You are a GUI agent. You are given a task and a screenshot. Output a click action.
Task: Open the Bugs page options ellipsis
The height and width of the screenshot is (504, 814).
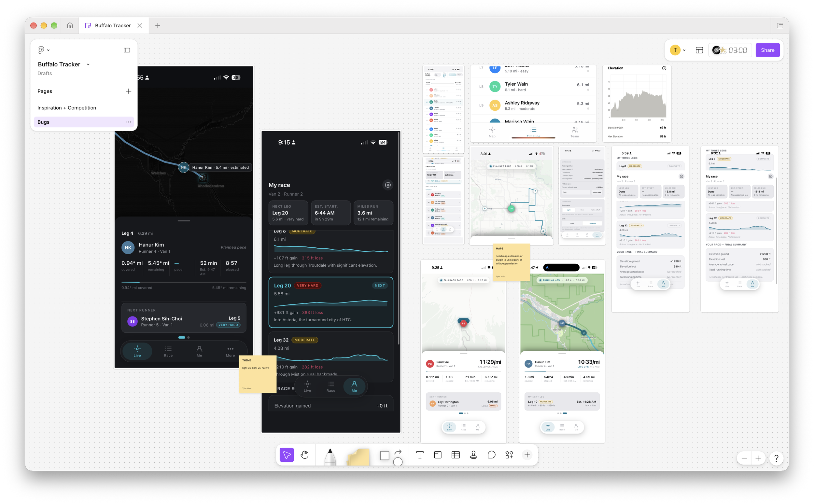click(x=129, y=122)
